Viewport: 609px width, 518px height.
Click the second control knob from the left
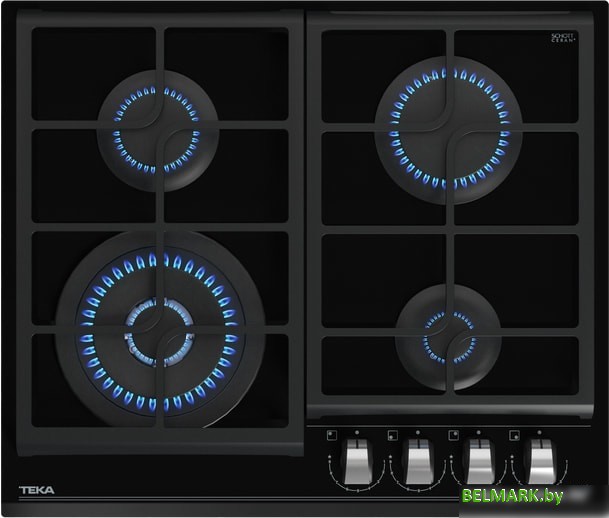[x=419, y=461]
